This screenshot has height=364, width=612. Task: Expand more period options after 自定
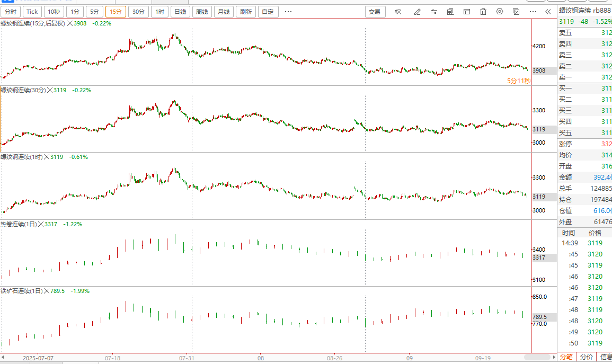(x=288, y=12)
